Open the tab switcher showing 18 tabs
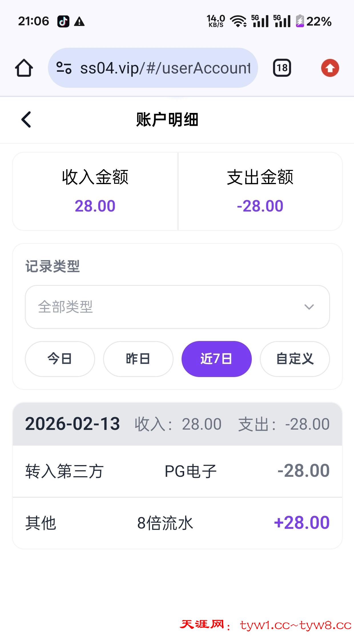 point(282,68)
